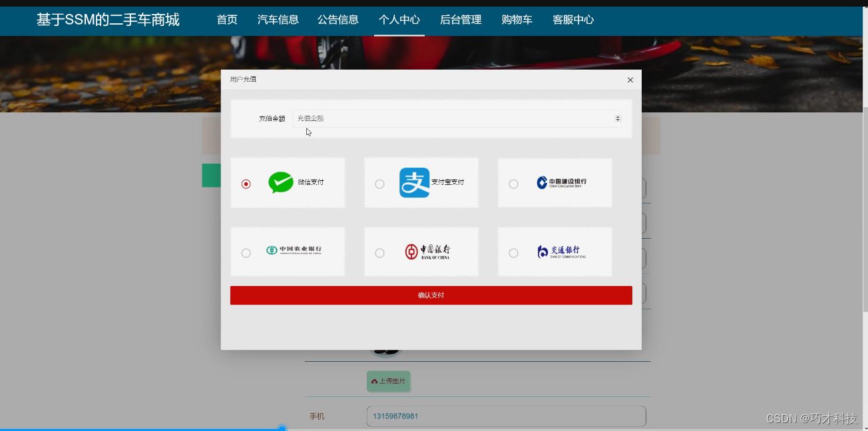Click the green WeChat Pay logo
Viewport: 868px width, 431px height.
281,182
